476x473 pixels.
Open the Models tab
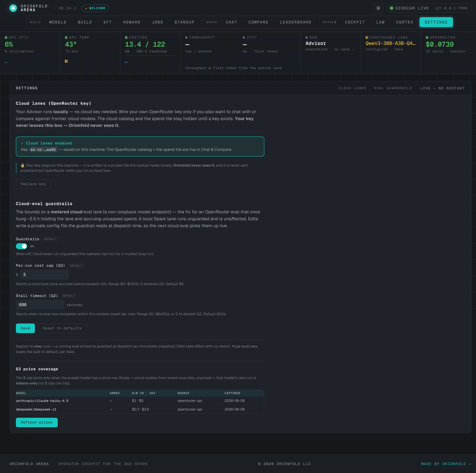[58, 22]
